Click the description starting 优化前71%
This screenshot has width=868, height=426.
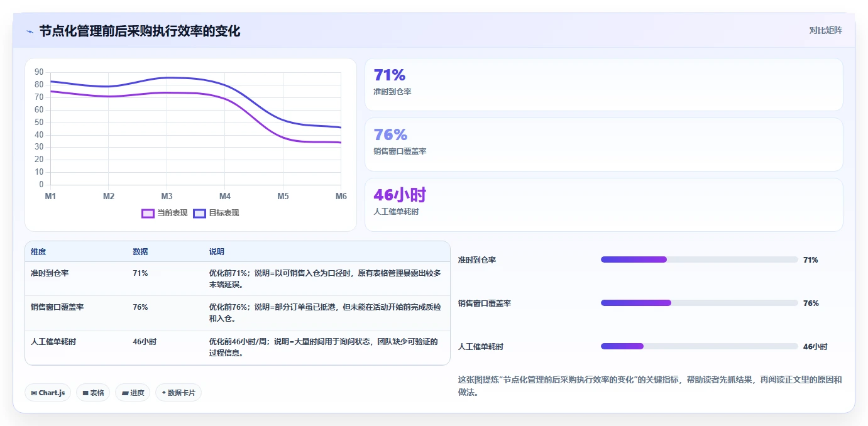pos(325,279)
